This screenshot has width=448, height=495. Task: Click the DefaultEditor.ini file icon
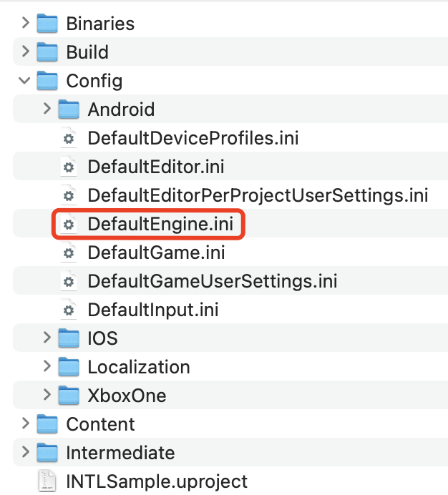coord(69,167)
